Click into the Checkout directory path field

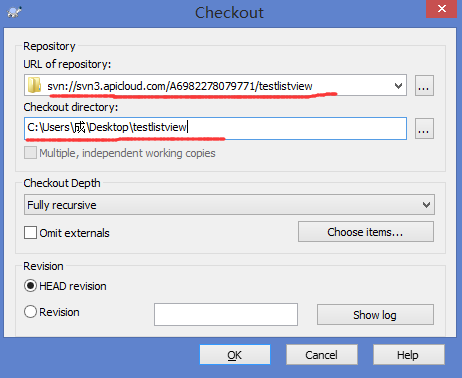[x=215, y=128]
